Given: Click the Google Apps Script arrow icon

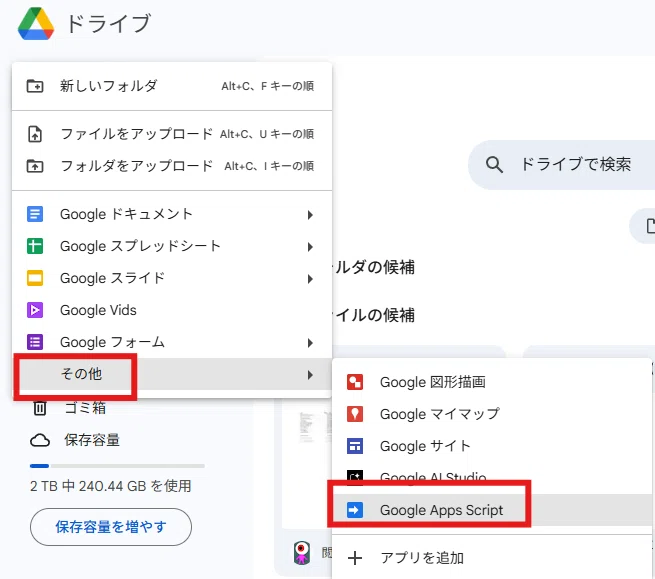Looking at the screenshot, I should pyautogui.click(x=355, y=510).
